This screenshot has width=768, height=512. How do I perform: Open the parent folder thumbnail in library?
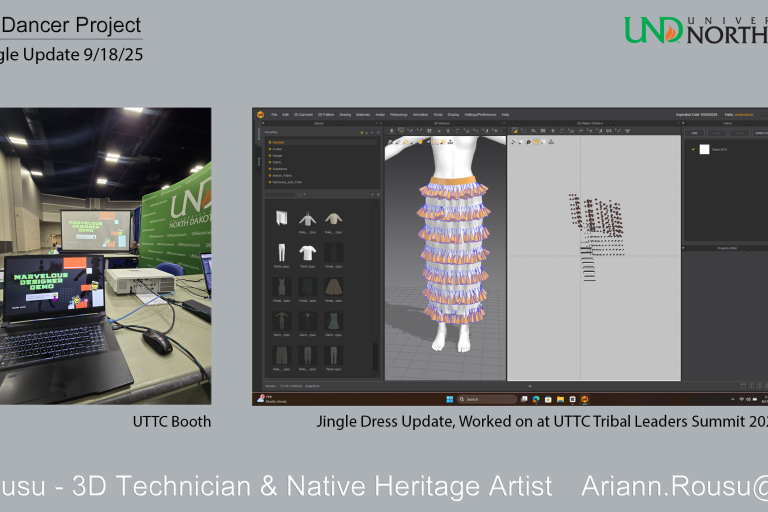pyautogui.click(x=282, y=218)
